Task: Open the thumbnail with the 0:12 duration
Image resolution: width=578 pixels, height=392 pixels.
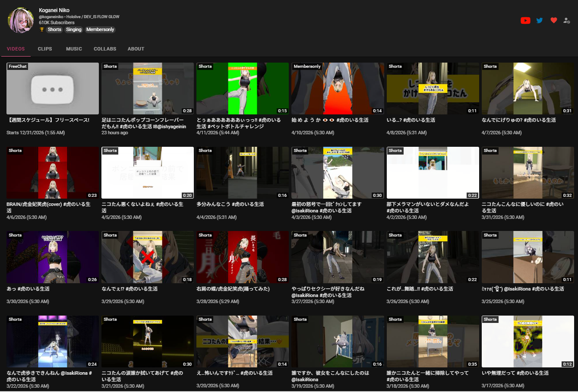Action: tap(528, 341)
